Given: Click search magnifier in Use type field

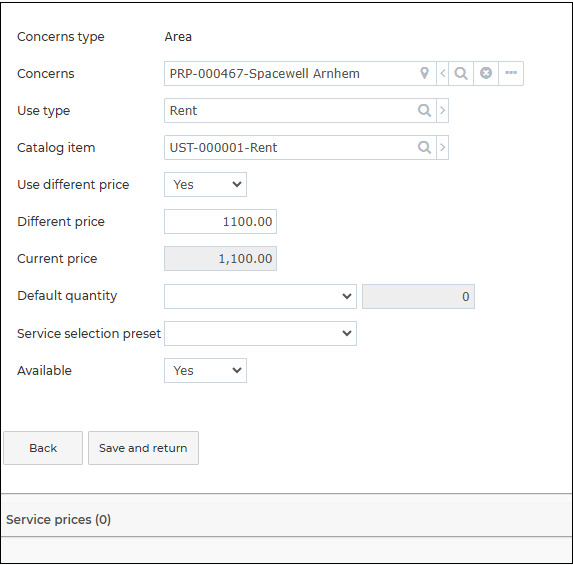Looking at the screenshot, I should 424,110.
